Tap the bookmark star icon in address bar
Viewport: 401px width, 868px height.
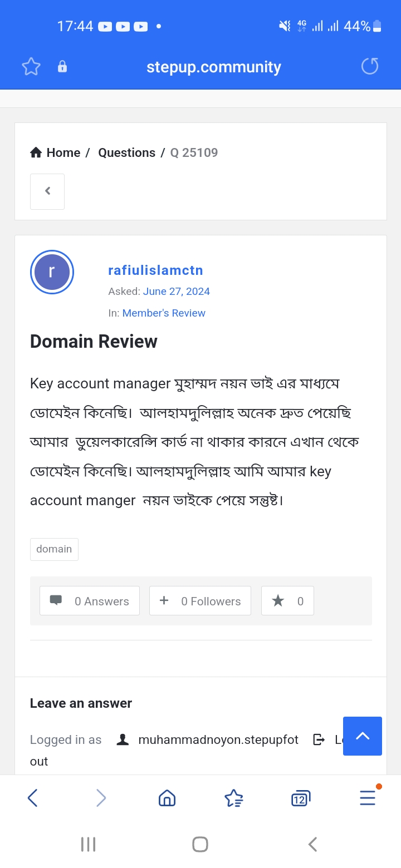pyautogui.click(x=31, y=67)
